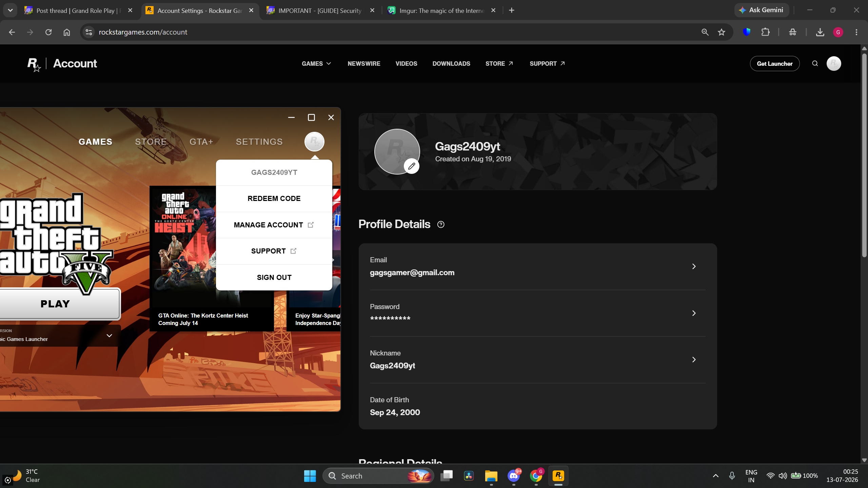Click the launcher profile avatar icon
This screenshot has width=868, height=488.
(314, 142)
